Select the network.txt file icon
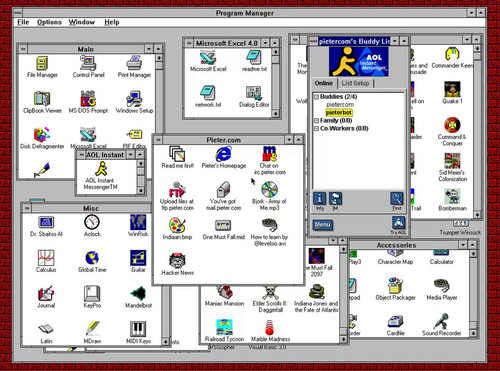This screenshot has width=500, height=371. click(x=208, y=97)
